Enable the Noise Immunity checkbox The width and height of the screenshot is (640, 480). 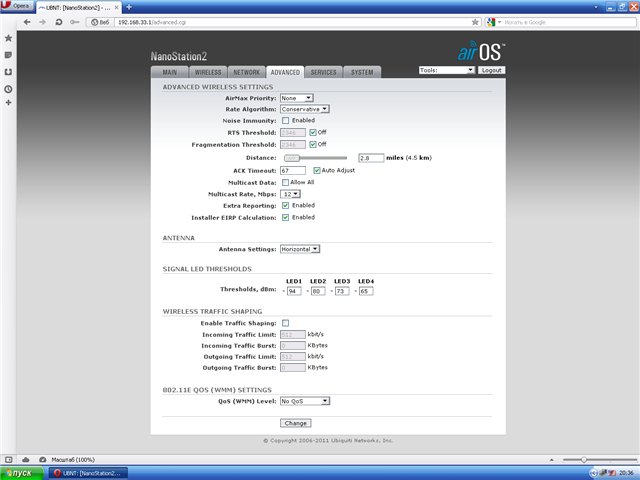(285, 120)
